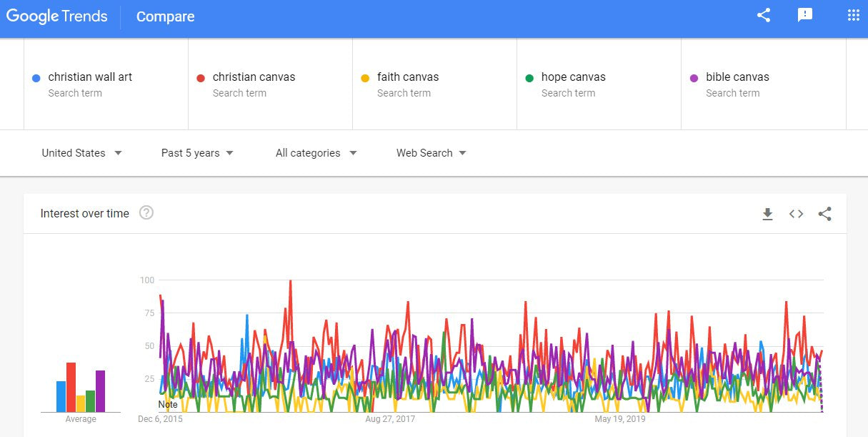Click the Google Trends logo
Image resolution: width=868 pixels, height=437 pixels.
pos(57,16)
